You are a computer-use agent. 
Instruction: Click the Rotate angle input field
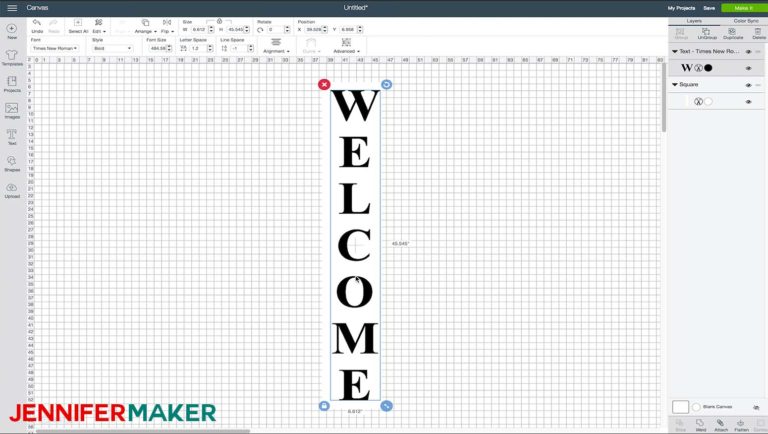274,30
